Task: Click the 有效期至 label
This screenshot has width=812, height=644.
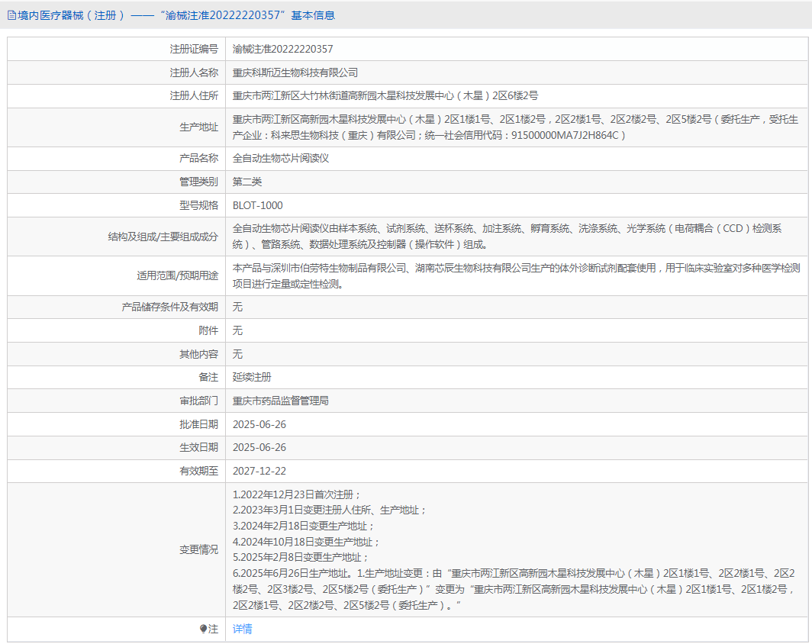Action: (x=199, y=471)
